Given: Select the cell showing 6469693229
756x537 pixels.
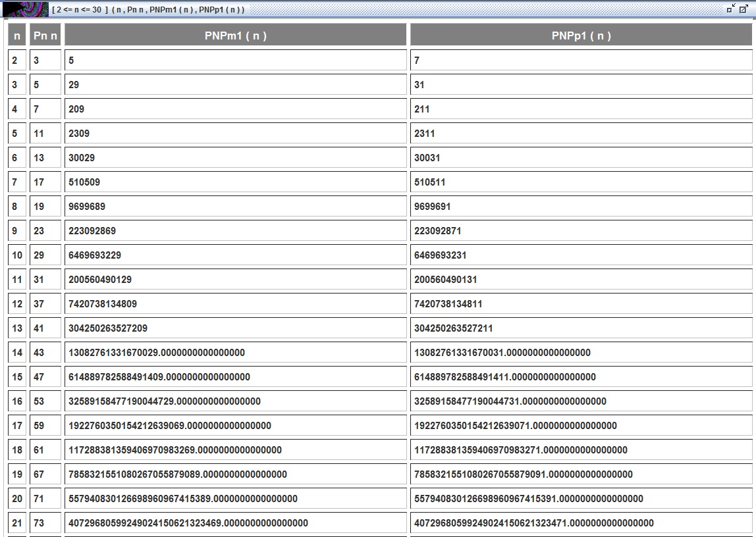Looking at the screenshot, I should pos(236,255).
